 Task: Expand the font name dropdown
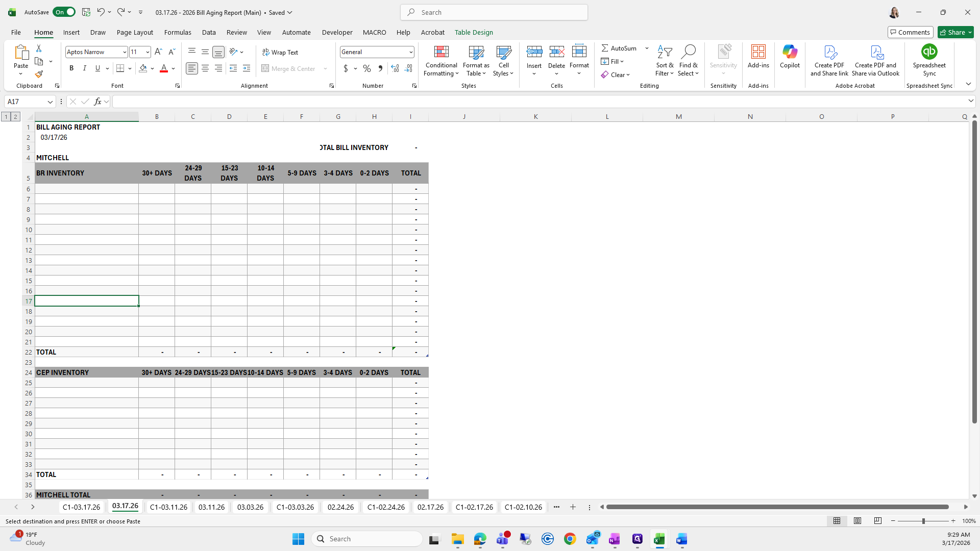click(x=124, y=52)
